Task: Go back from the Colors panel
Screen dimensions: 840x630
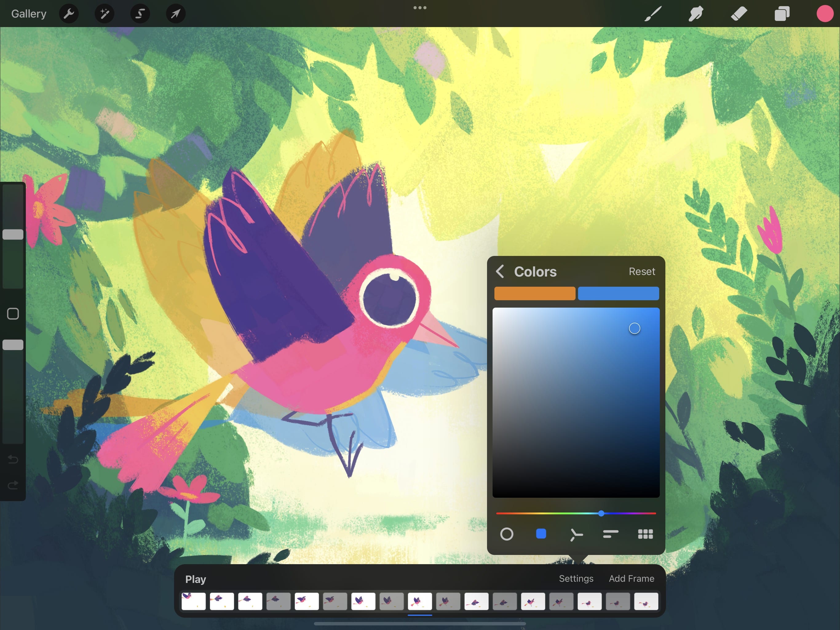Action: (x=500, y=271)
